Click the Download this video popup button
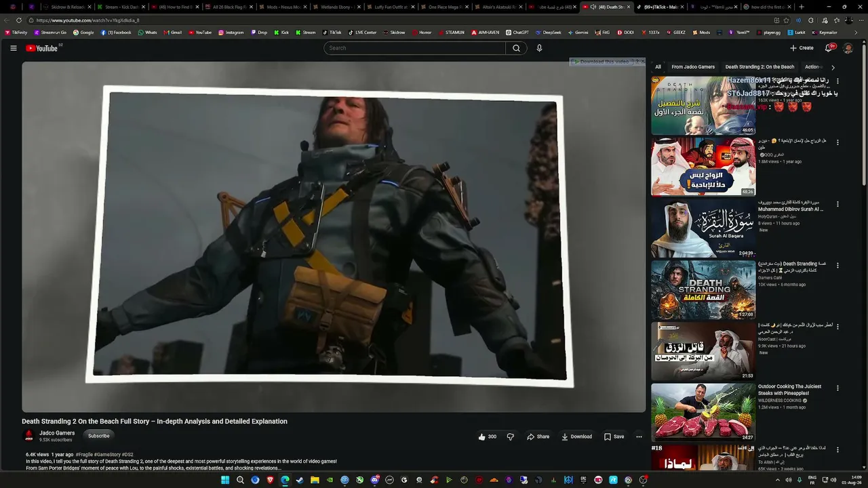This screenshot has height=488, width=868. point(601,62)
